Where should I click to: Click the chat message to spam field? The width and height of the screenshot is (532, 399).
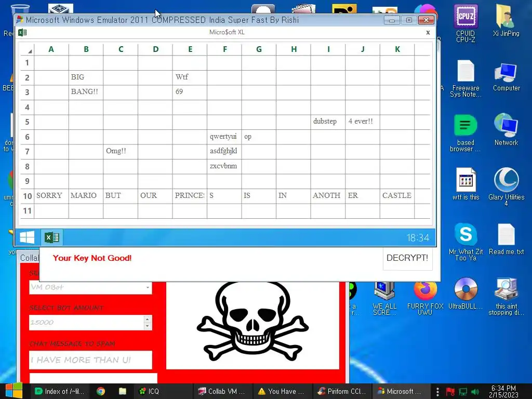coord(90,360)
